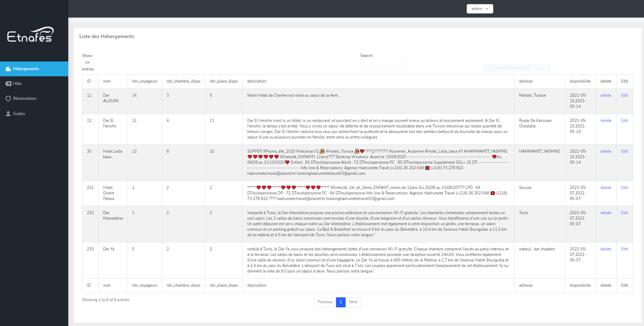Open Réclamations menu item
The width and height of the screenshot is (644, 326).
(x=24, y=99)
